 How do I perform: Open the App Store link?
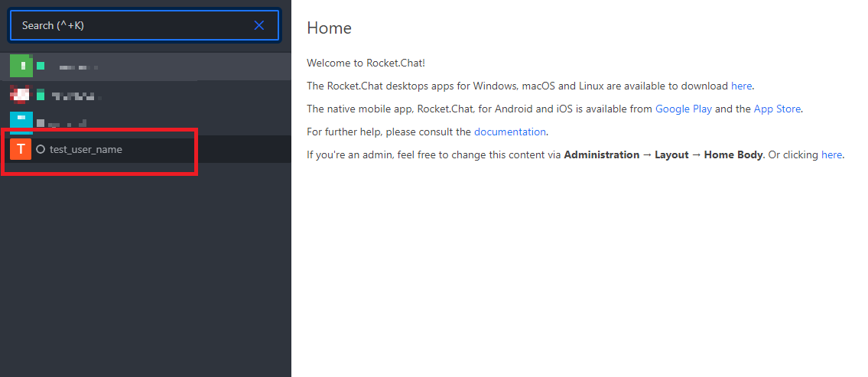pos(777,109)
